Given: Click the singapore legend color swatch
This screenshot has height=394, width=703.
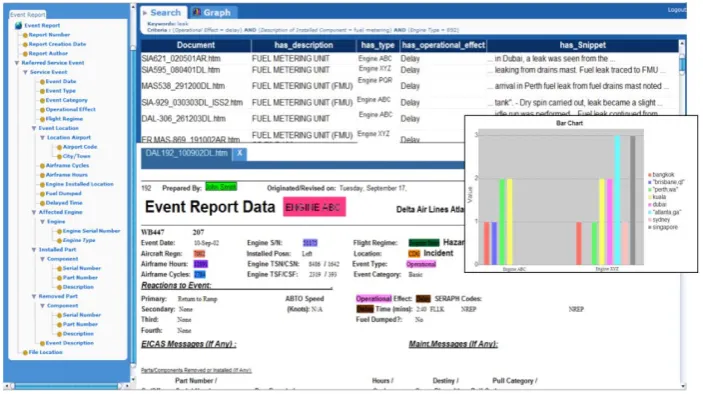Looking at the screenshot, I should click(x=650, y=228).
